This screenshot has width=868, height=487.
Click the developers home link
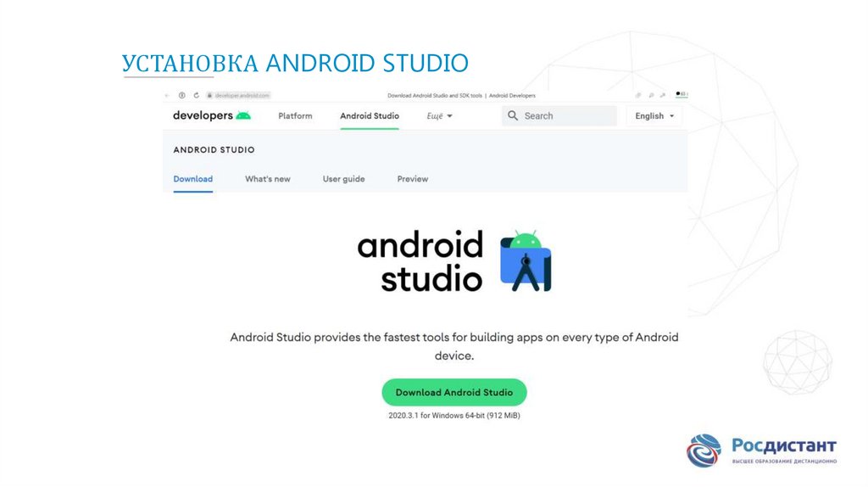tap(203, 116)
